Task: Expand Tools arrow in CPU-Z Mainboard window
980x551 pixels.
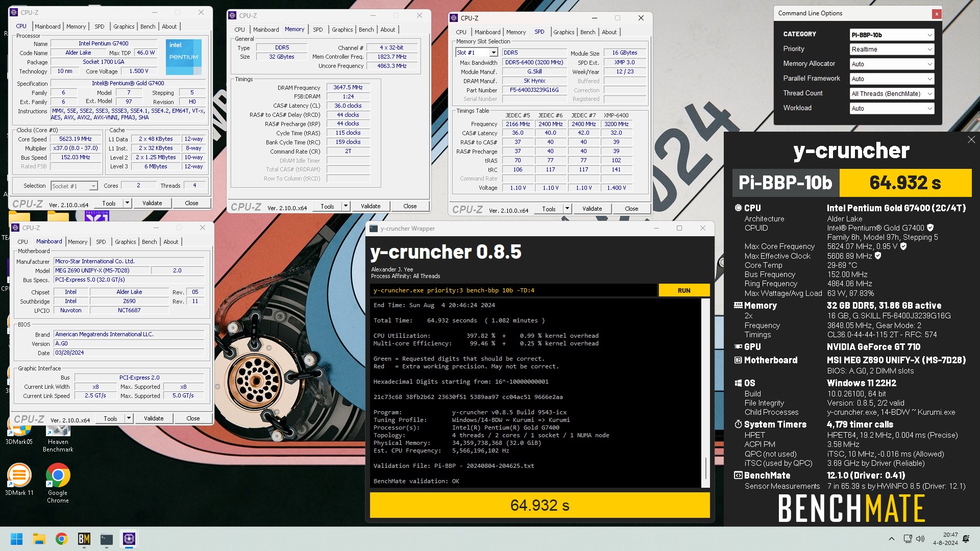Action: pos(129,418)
